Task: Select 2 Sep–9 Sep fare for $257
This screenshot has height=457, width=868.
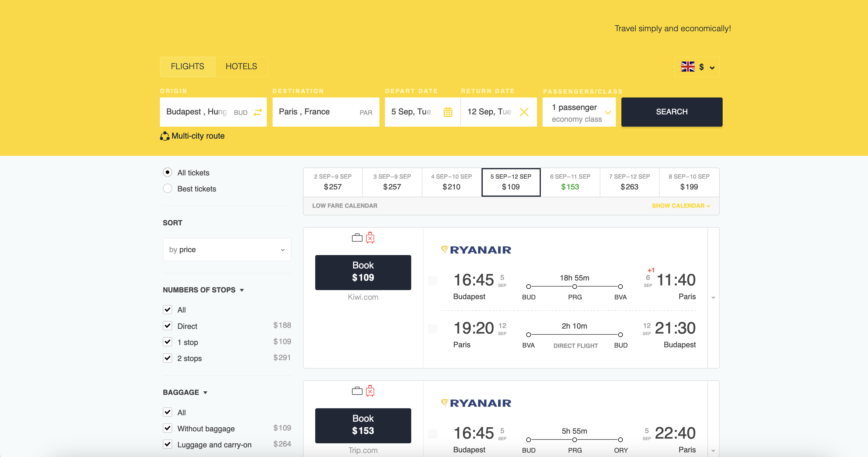Action: (332, 182)
